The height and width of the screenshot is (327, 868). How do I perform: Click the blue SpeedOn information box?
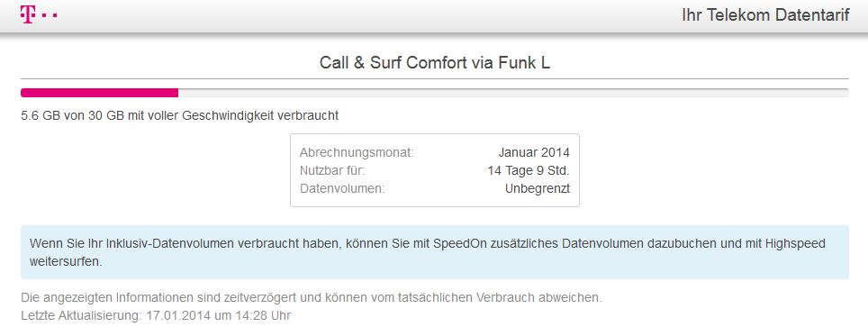[435, 252]
